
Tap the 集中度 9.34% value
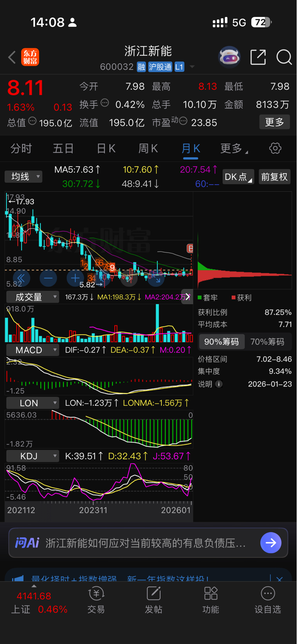(280, 371)
